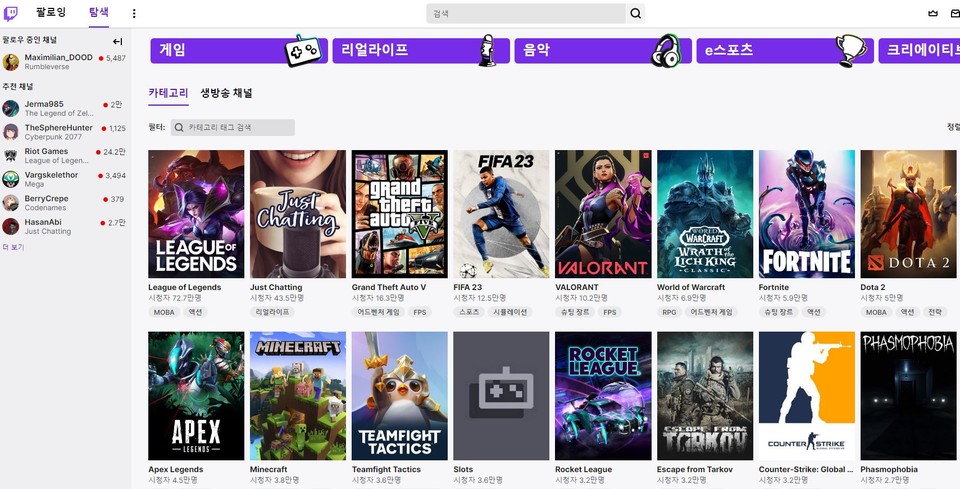Open the inbox icon at top right
The width and height of the screenshot is (960, 489).
pyautogui.click(x=955, y=13)
